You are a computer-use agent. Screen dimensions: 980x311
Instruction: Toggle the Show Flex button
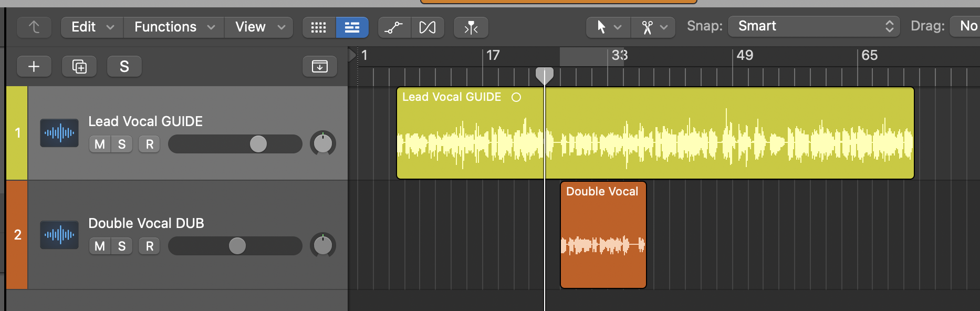(428, 27)
